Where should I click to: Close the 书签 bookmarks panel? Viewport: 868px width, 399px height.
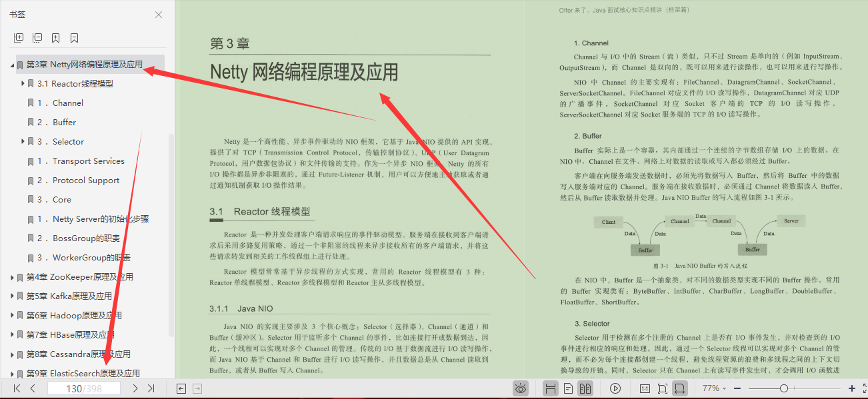pos(159,15)
